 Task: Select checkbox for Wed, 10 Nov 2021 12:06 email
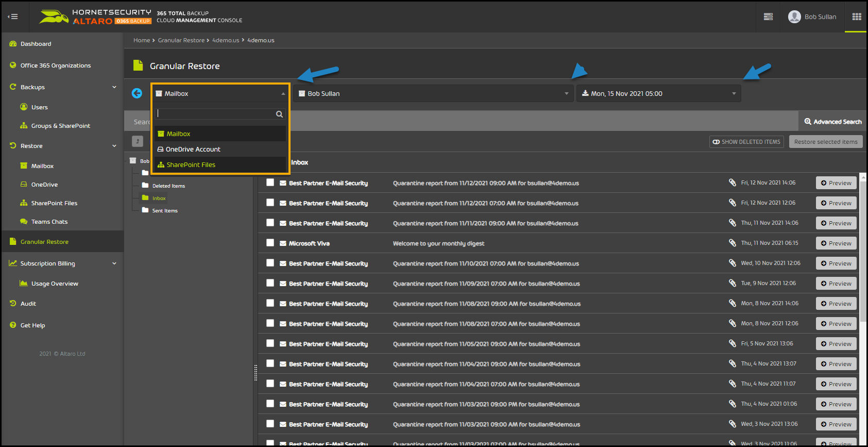[x=270, y=263]
